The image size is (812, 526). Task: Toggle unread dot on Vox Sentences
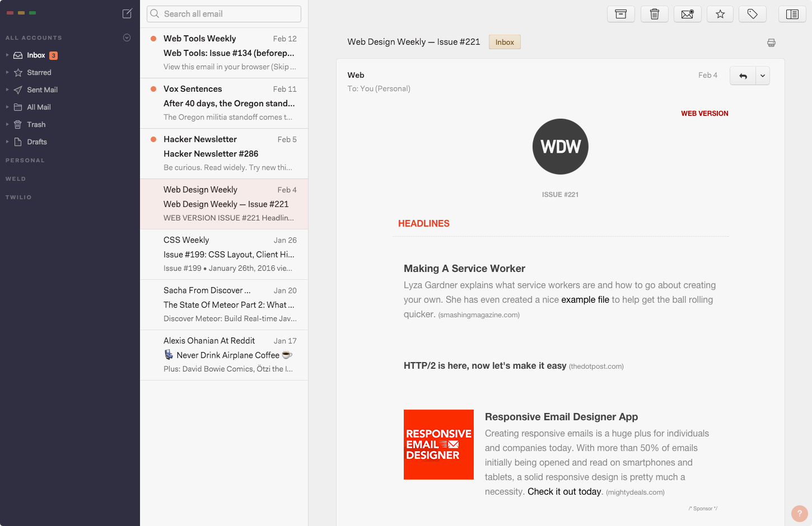tap(153, 89)
